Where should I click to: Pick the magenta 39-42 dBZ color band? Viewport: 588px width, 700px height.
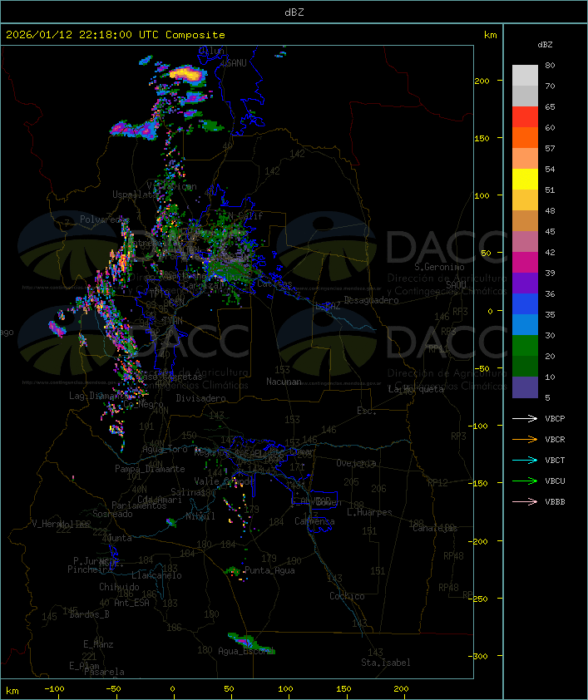[x=525, y=263]
